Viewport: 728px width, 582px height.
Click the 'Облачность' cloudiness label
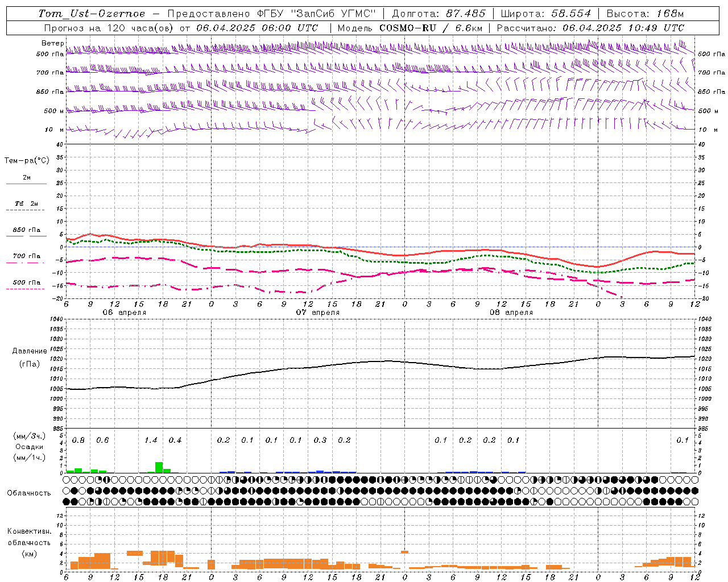click(29, 493)
